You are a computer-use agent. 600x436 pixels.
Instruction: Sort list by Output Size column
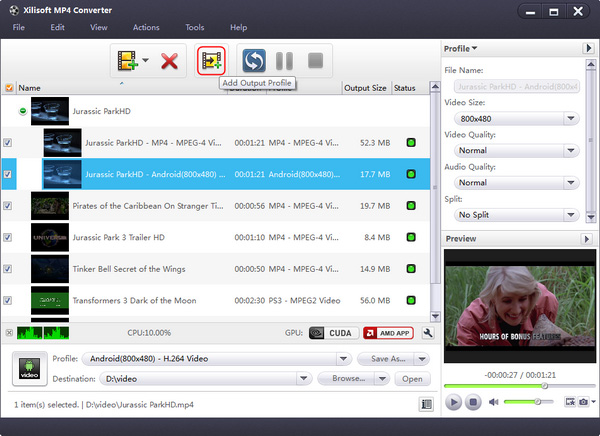365,88
